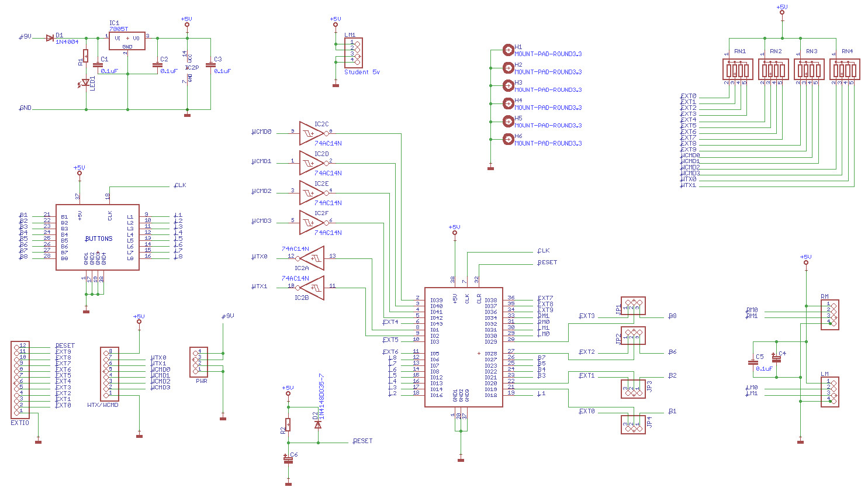Select the LED1 symbol below resistor R1
This screenshot has width=868, height=494.
click(86, 83)
